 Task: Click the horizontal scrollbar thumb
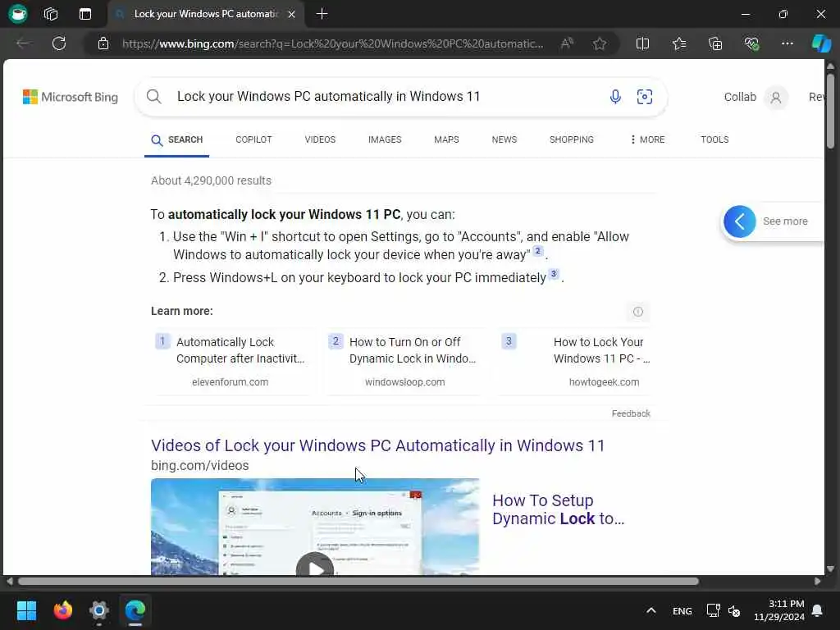pos(358,582)
